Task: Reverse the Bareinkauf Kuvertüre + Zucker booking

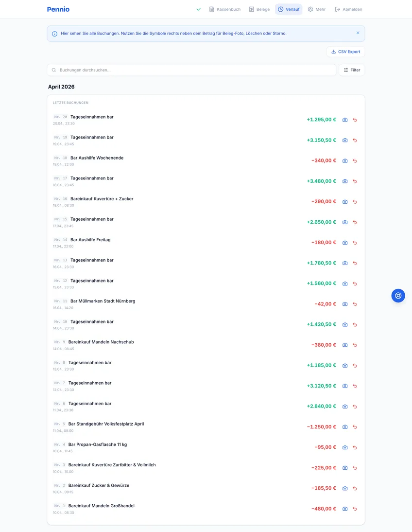Action: 355,202
